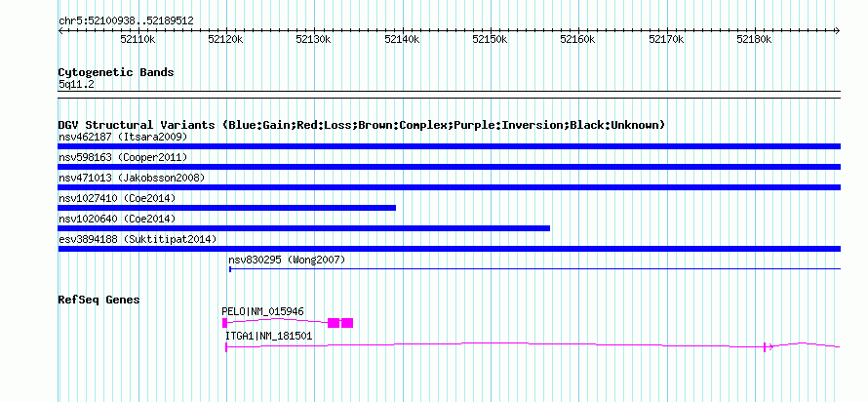Viewport: 868px width, 402px height.
Task: Click the nsv598163 (Cooper2011) label
Action: point(123,157)
